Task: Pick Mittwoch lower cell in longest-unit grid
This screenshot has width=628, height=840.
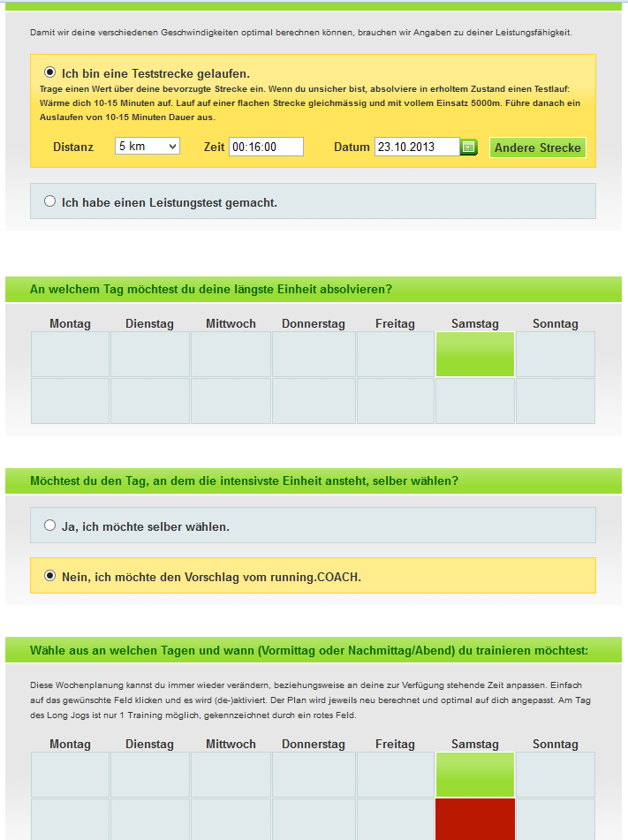Action: tap(231, 401)
